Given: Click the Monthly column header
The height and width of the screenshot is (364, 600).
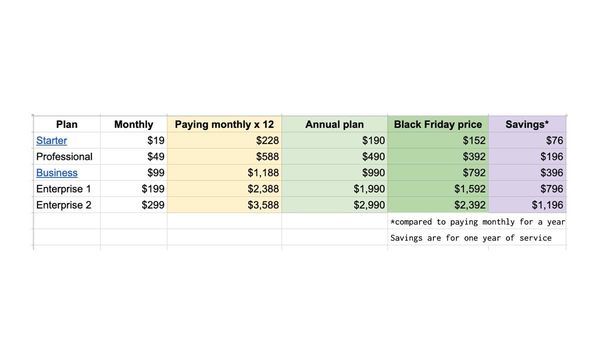Looking at the screenshot, I should [x=133, y=124].
